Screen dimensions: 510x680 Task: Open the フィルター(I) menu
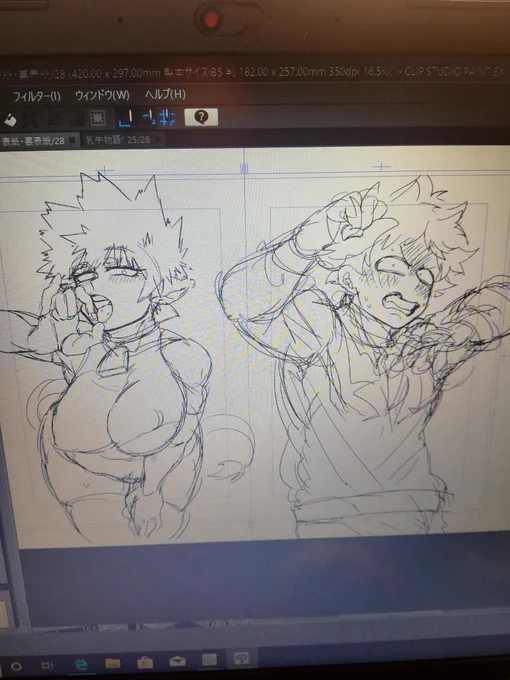(36, 96)
